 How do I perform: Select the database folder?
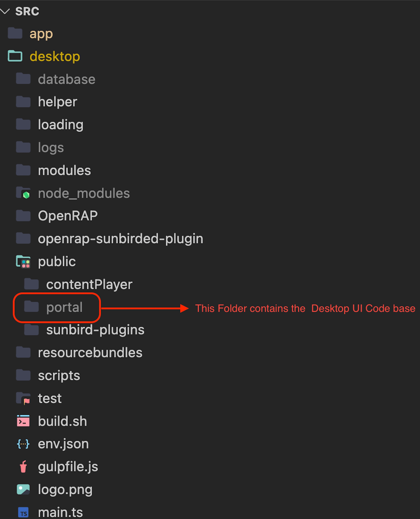pyautogui.click(x=67, y=79)
